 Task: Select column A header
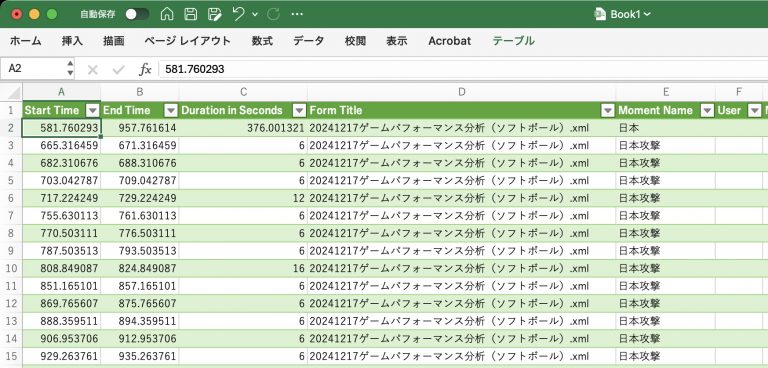(61, 92)
